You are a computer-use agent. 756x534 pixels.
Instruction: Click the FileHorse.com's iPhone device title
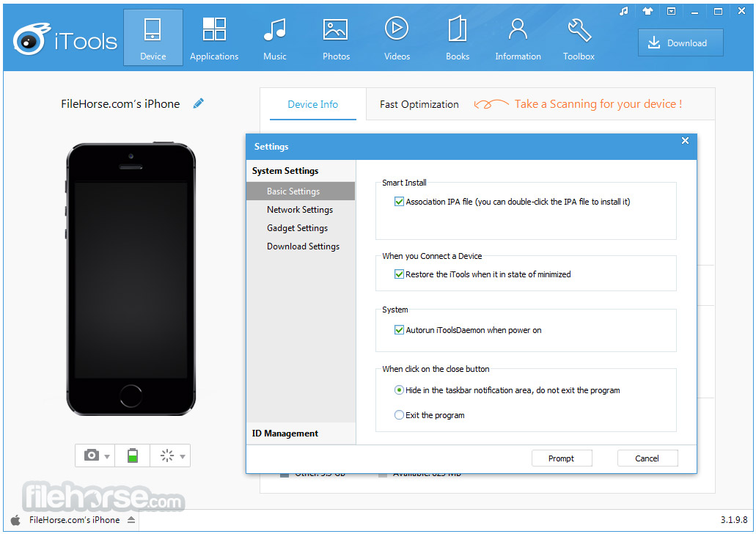pyautogui.click(x=120, y=103)
